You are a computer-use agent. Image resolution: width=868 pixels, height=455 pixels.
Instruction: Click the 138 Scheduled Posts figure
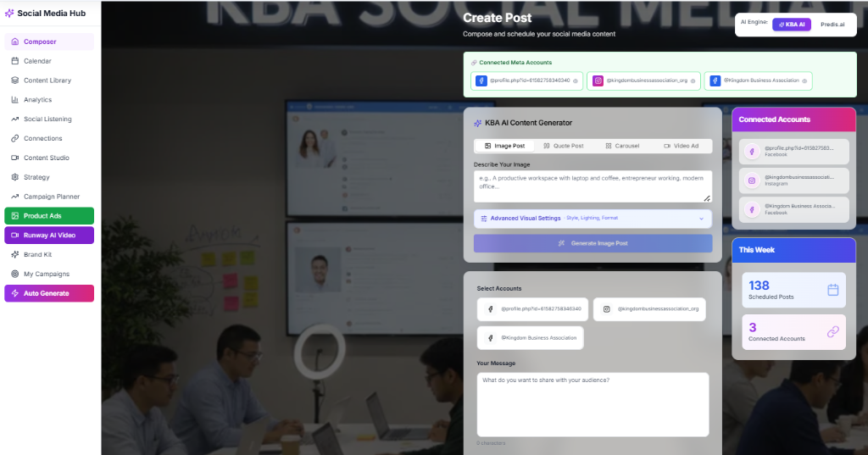pos(759,286)
